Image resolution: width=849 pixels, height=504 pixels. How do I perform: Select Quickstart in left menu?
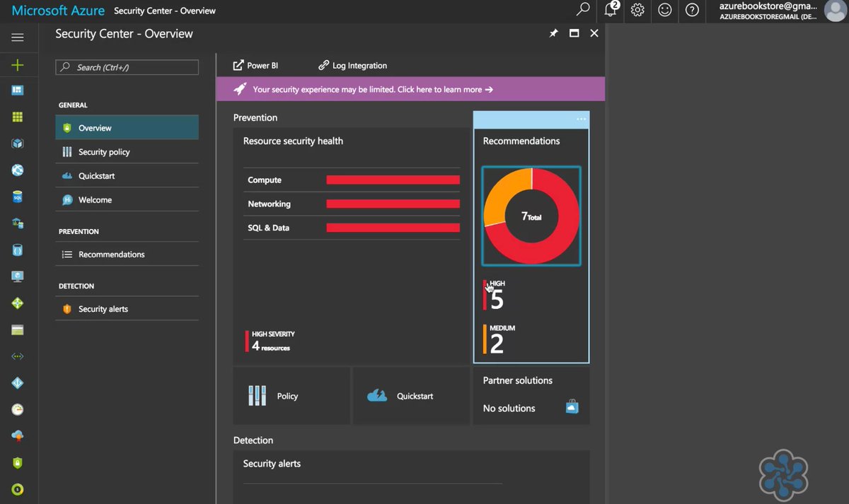coord(127,176)
